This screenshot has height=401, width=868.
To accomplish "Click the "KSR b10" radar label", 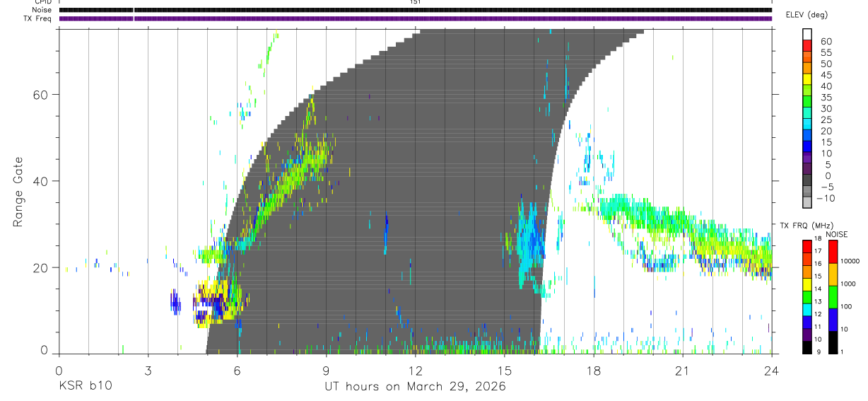I will pyautogui.click(x=84, y=387).
